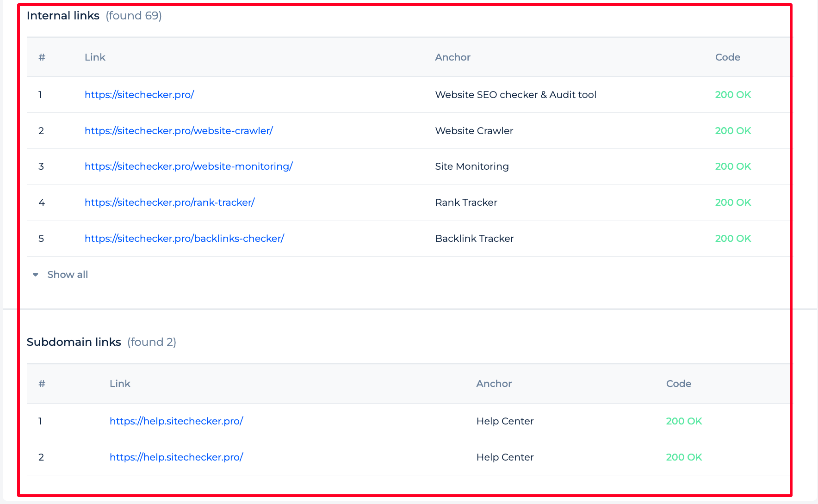Click the 200 OK code in subdomain row 2
Image resolution: width=818 pixels, height=504 pixels.
pyautogui.click(x=684, y=457)
